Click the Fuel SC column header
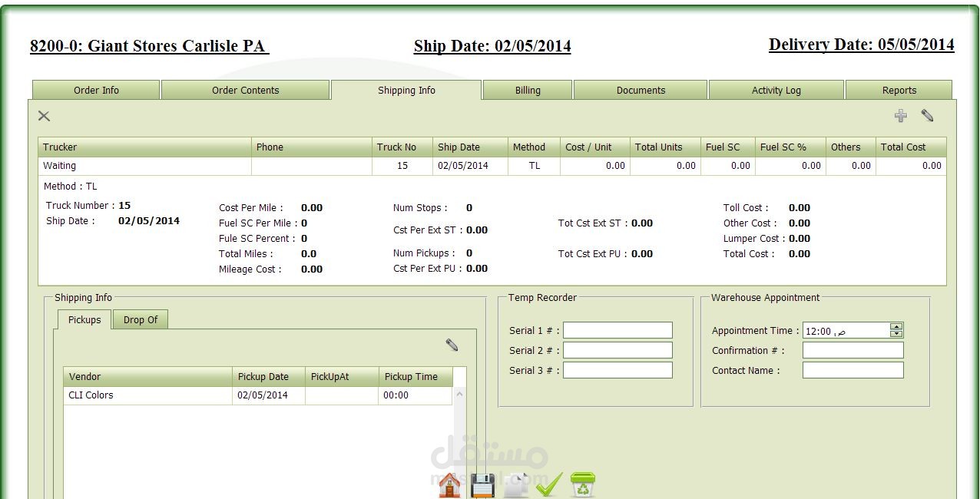Screen dimensions: 980x499 pos(728,147)
